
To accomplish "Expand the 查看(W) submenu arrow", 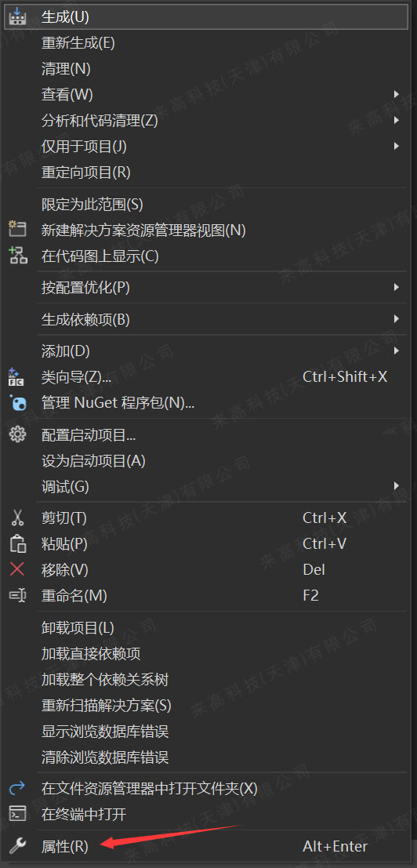I will coord(397,94).
